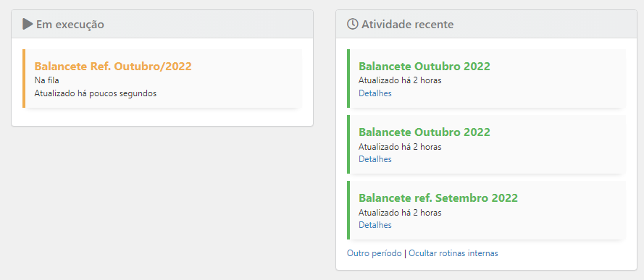Click Atualizado há 2 horas in Setembro card
Image resolution: width=644 pixels, height=280 pixels.
[400, 213]
